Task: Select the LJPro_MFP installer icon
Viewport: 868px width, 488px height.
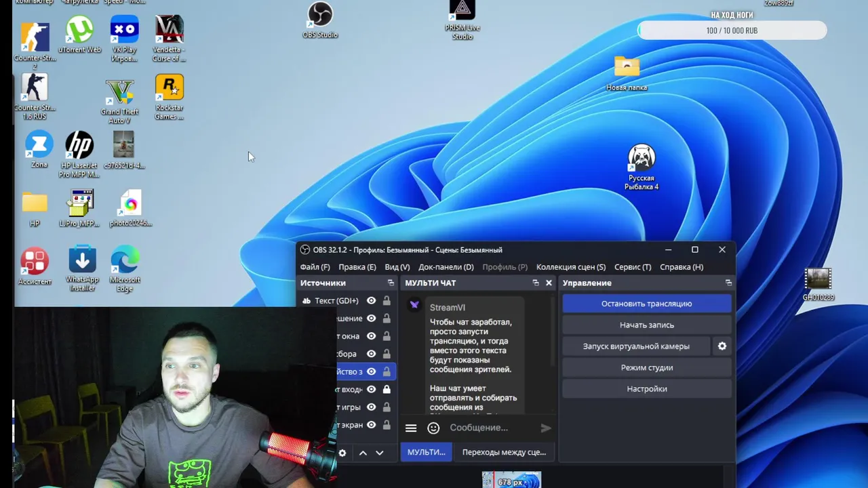Action: 79,208
